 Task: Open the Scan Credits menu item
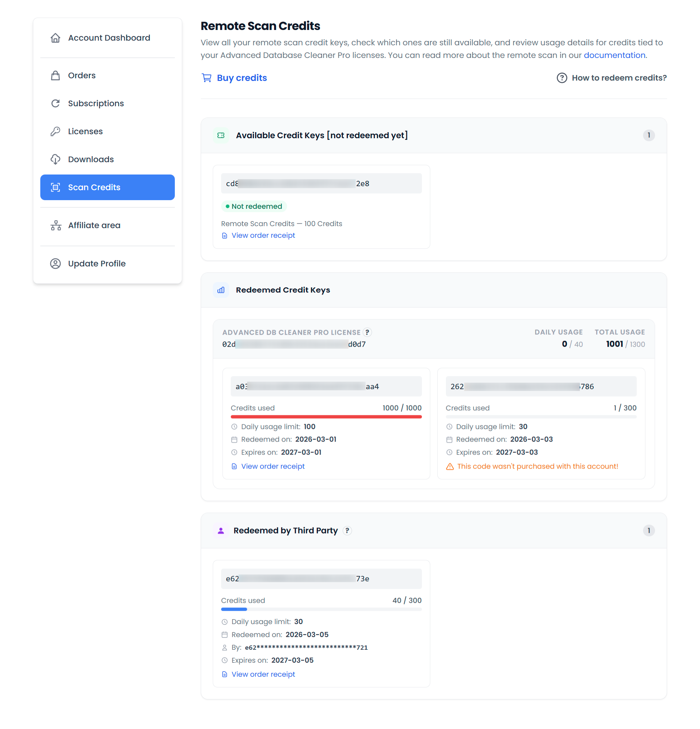(x=107, y=187)
